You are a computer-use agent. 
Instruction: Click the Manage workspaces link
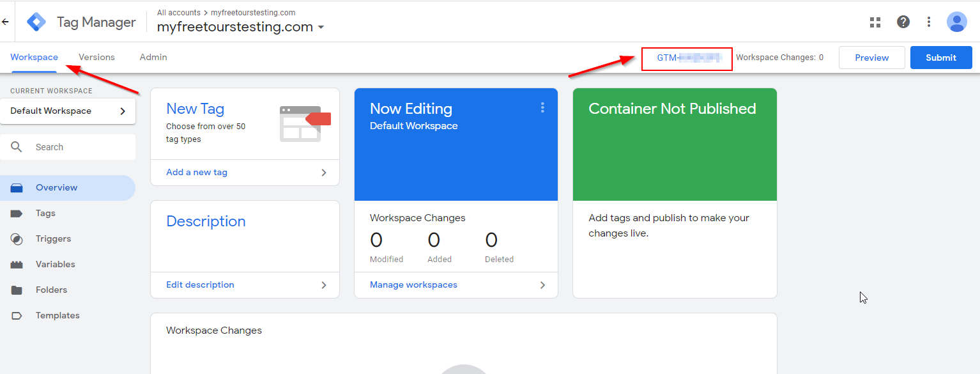[x=413, y=285]
